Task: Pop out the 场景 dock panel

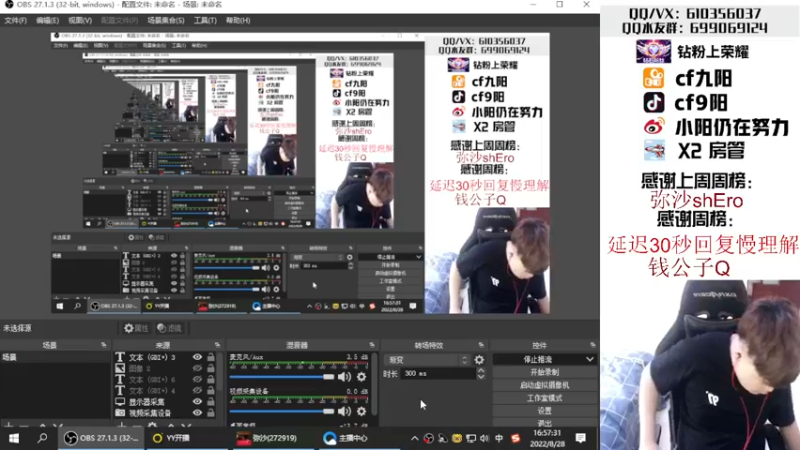Action: (104, 345)
